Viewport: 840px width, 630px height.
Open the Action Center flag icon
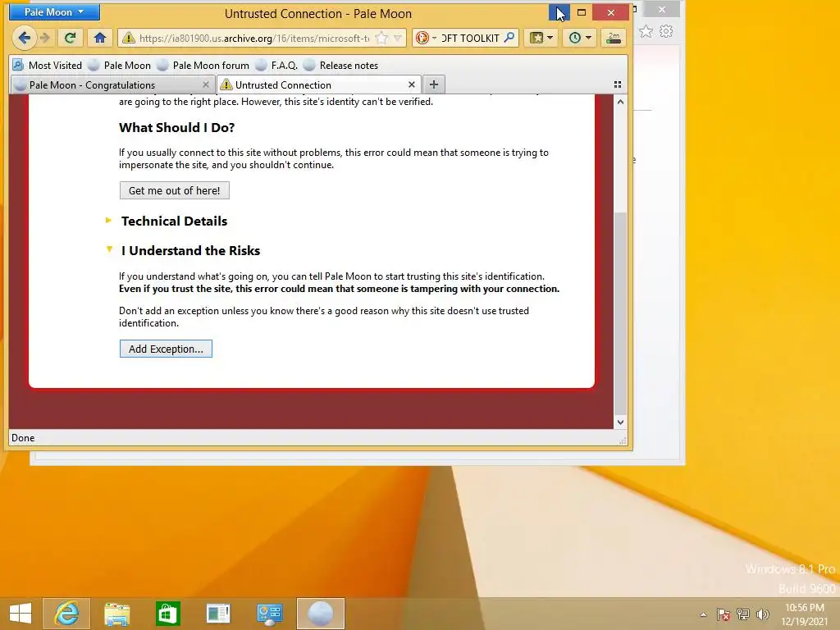pos(724,614)
